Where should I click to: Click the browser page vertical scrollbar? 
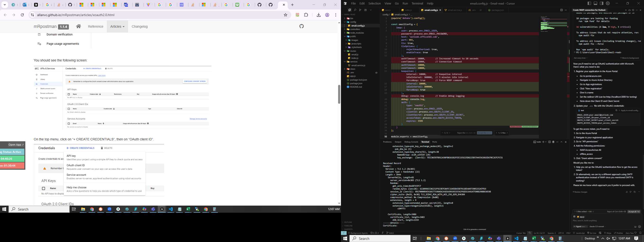point(339,94)
